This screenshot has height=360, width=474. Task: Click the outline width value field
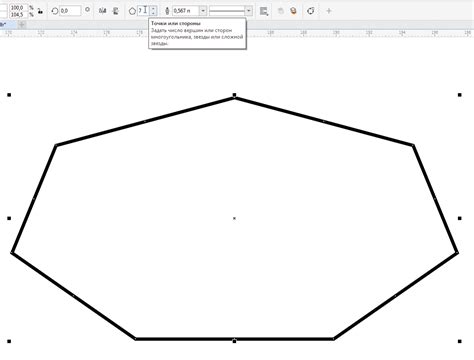pos(186,11)
